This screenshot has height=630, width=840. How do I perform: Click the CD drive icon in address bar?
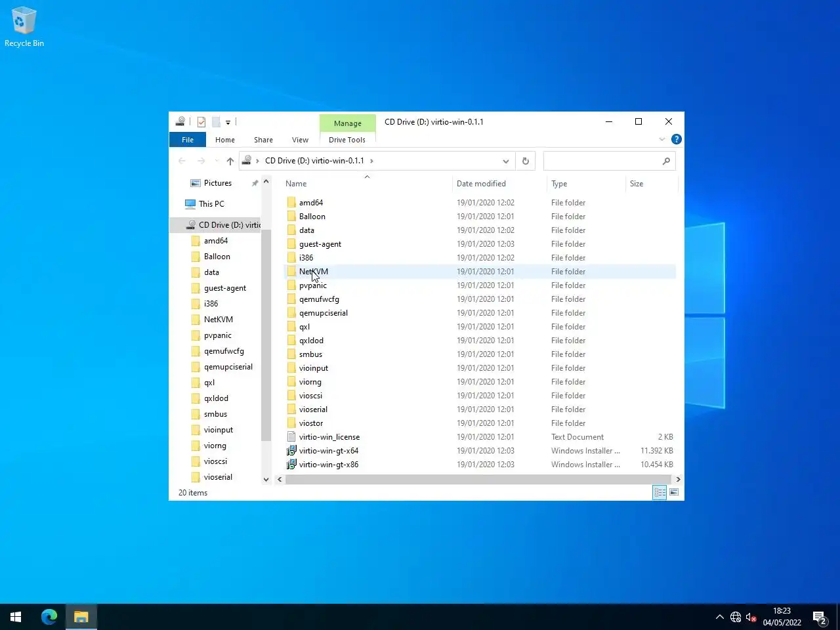[247, 160]
